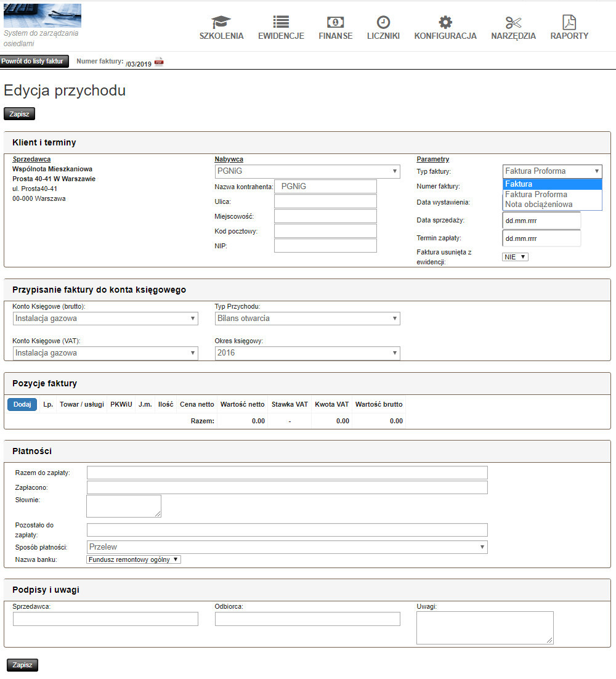Open the Okres księgowy dropdown
The height and width of the screenshot is (679, 616).
coord(307,353)
